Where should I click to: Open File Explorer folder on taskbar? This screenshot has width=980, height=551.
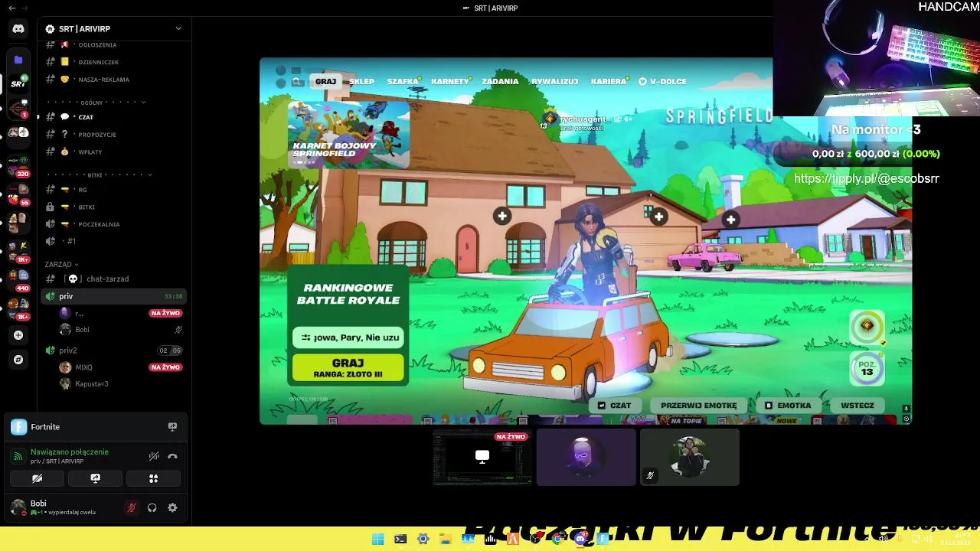coord(445,540)
